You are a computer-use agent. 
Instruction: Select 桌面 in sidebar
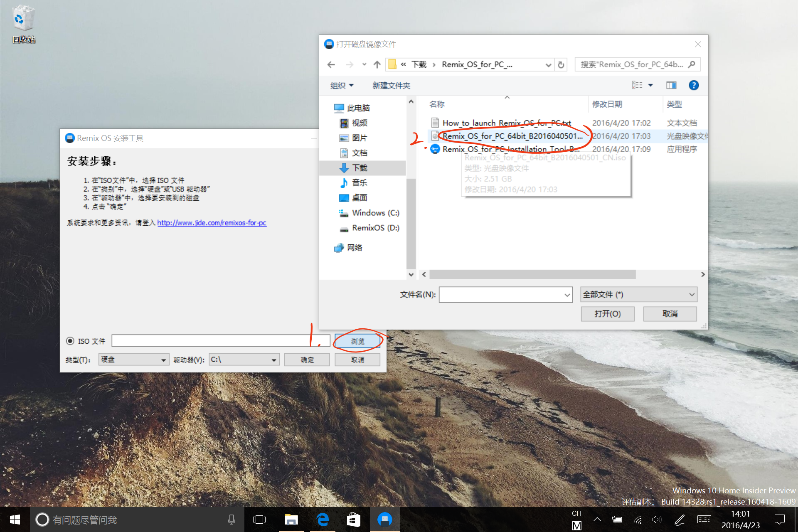[354, 198]
